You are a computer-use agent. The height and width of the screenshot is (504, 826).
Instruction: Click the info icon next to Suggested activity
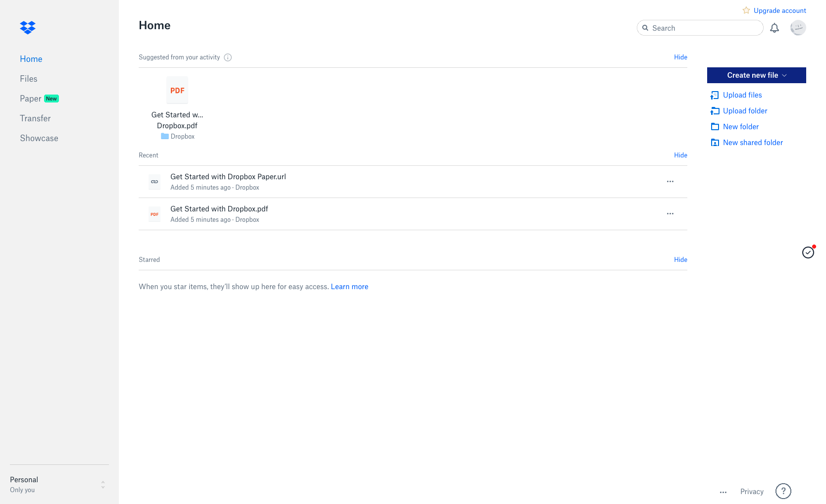click(x=228, y=57)
